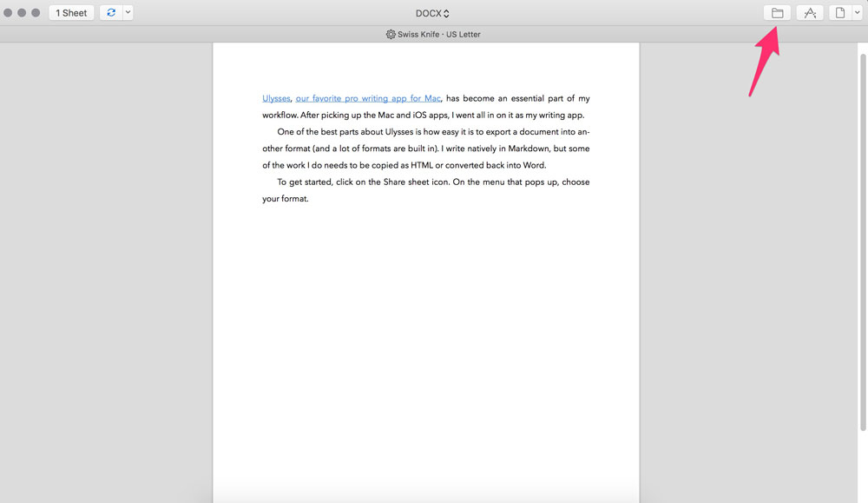The height and width of the screenshot is (503, 868).
Task: Click the paragraph starting 'To get started'
Action: 425,182
